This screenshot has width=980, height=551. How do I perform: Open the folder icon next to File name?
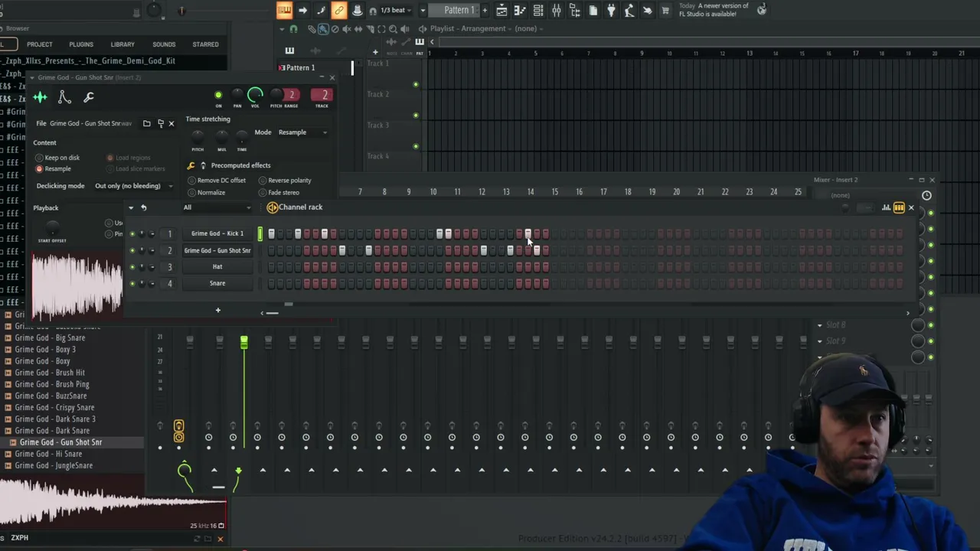(x=146, y=123)
